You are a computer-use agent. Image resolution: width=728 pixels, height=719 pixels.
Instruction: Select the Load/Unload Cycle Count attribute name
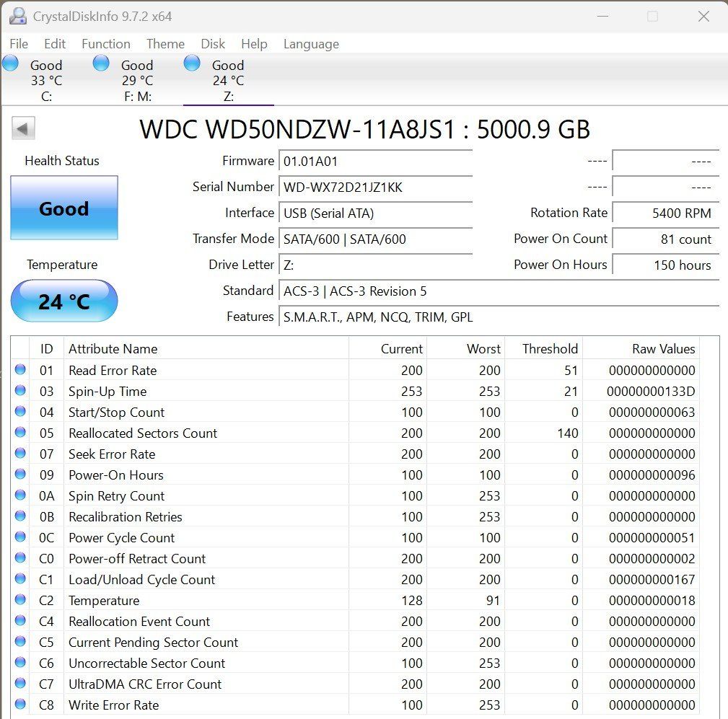point(141,579)
